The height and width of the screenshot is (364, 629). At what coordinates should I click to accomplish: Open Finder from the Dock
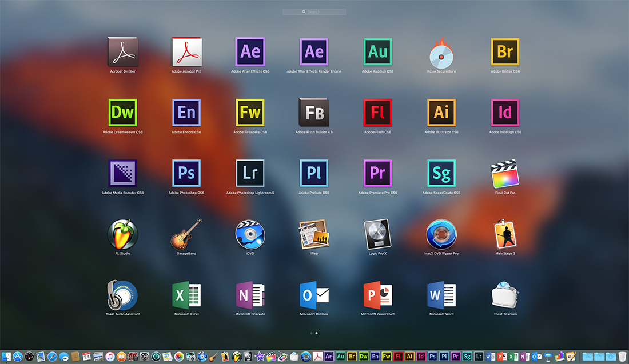coord(6,356)
